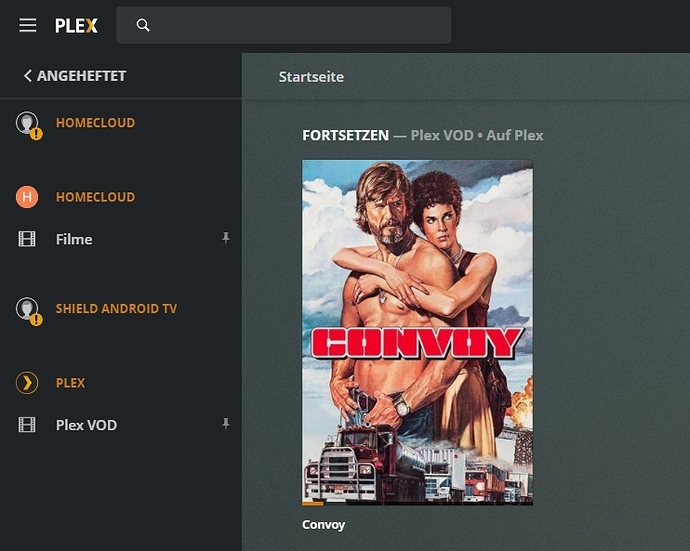Screen dimensions: 690x551
Task: Unpin the Filme library
Action: [x=226, y=238]
